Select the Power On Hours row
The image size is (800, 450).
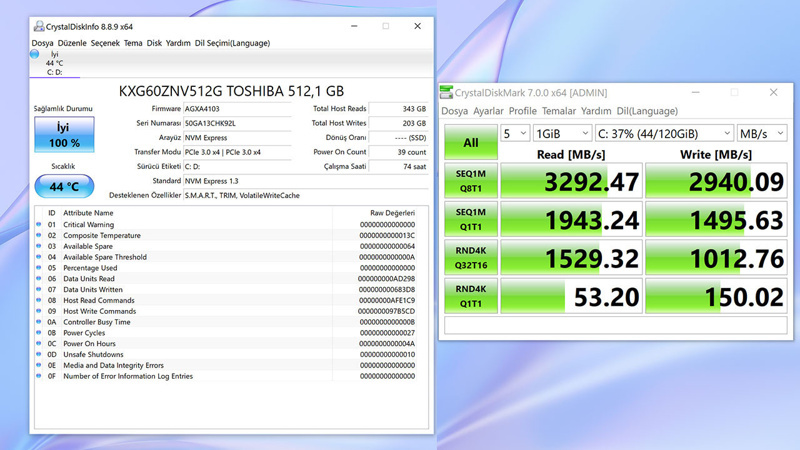pos(226,343)
